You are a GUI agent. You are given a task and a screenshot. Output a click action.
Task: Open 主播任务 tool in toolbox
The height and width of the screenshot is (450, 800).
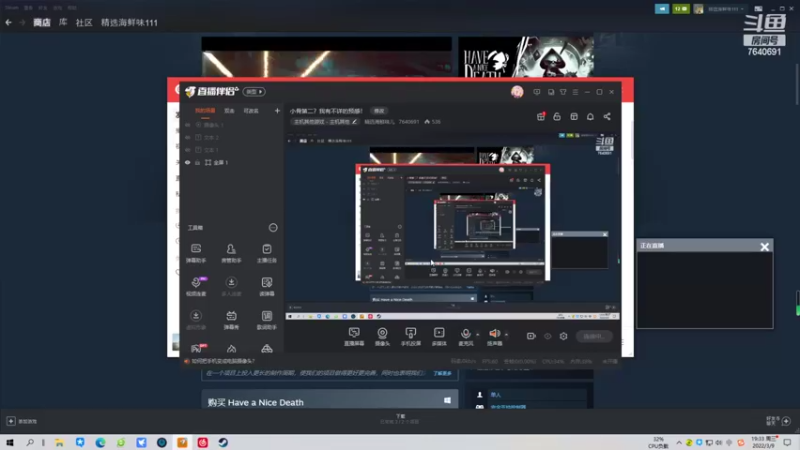pyautogui.click(x=266, y=253)
